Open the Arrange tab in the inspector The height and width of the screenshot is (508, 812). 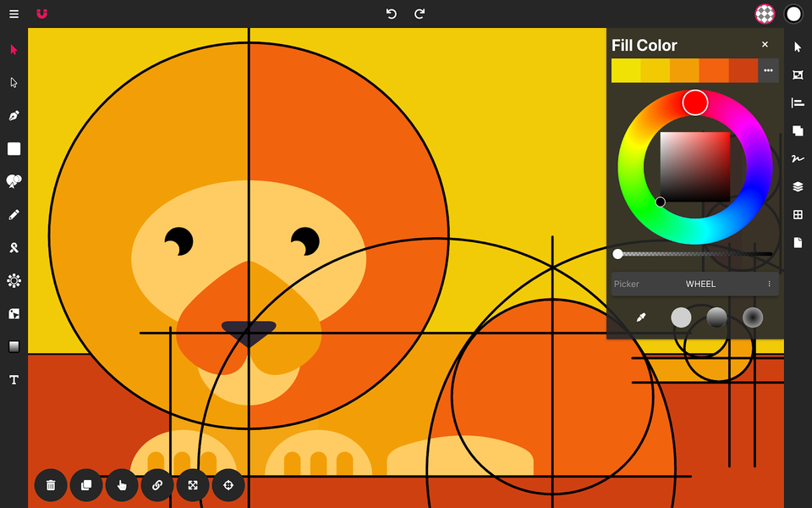click(797, 130)
